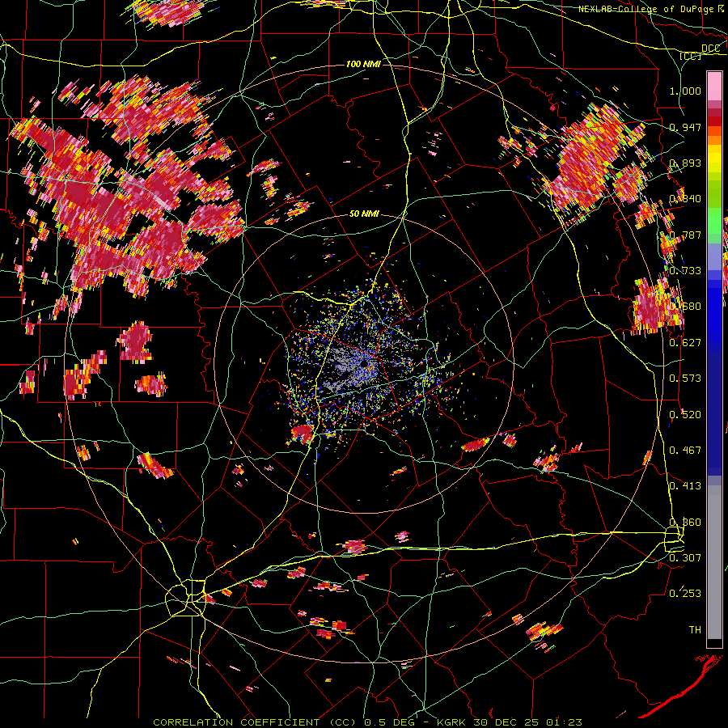
Task: Click the [CC] label above the color scale
Action: (691, 56)
